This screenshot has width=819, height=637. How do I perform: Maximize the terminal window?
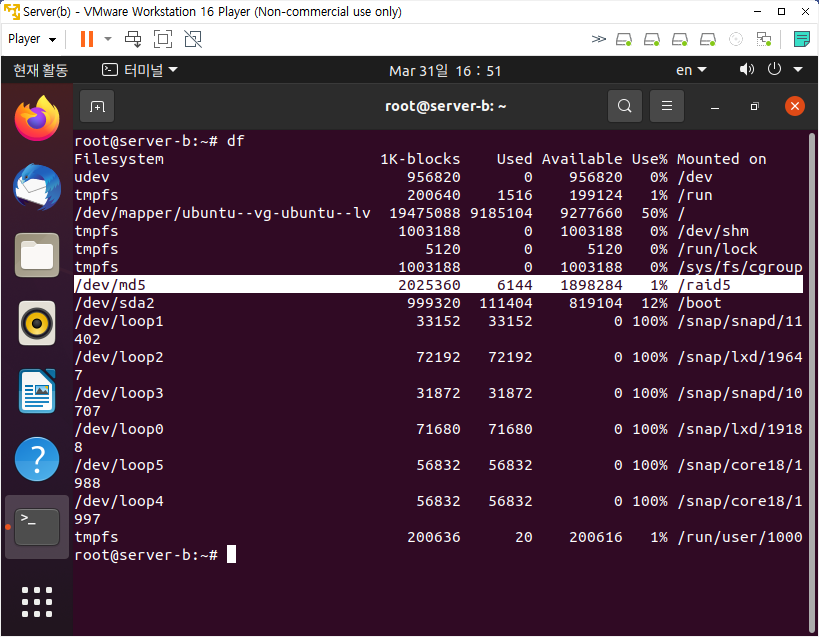[x=754, y=107]
